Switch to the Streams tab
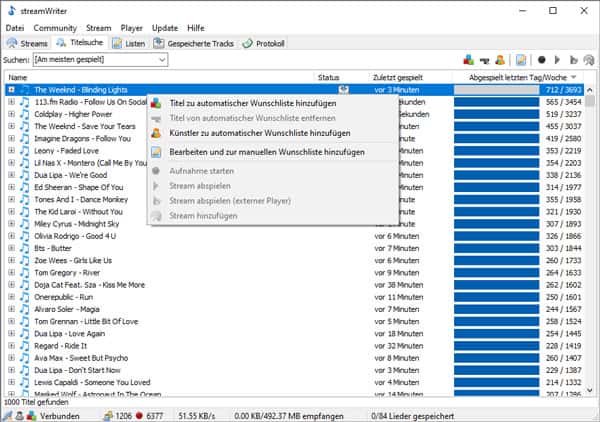 [x=27, y=44]
